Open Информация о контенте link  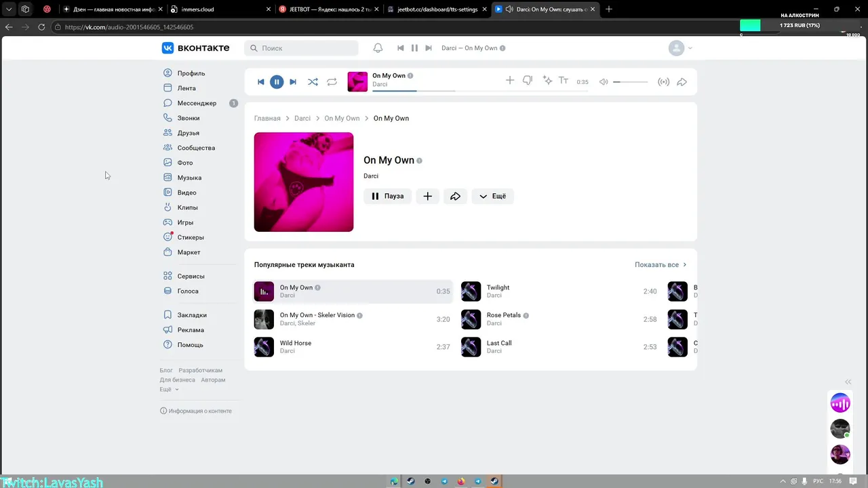coord(196,411)
